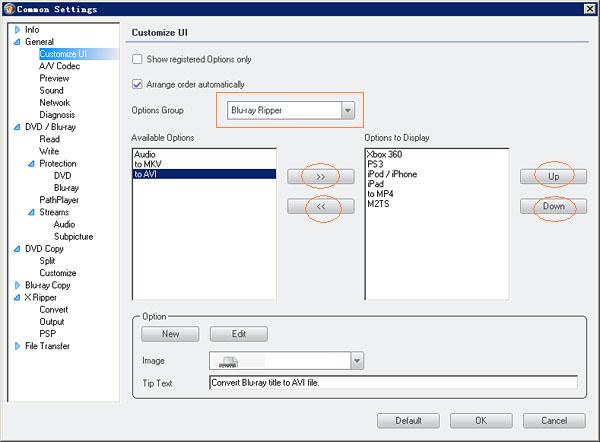Select DVD under Protection

[x=62, y=176]
